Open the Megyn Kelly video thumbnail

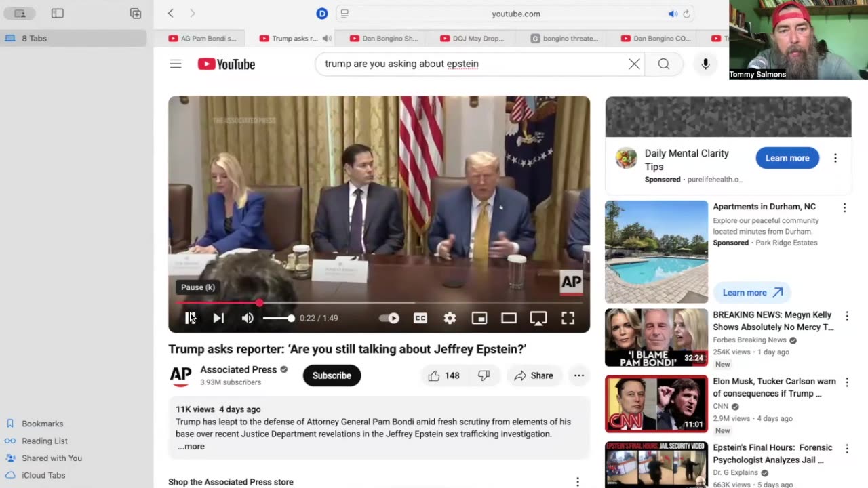(x=656, y=338)
